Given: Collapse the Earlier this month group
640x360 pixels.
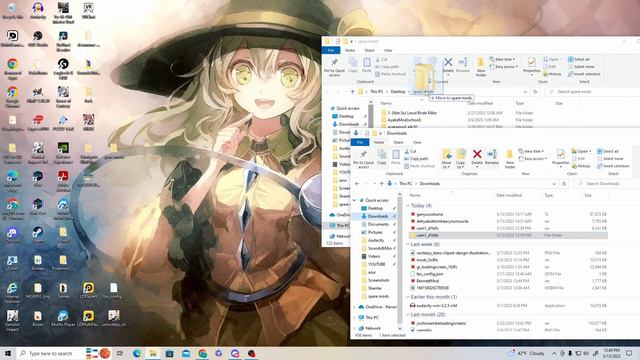Looking at the screenshot, I should pyautogui.click(x=408, y=297).
